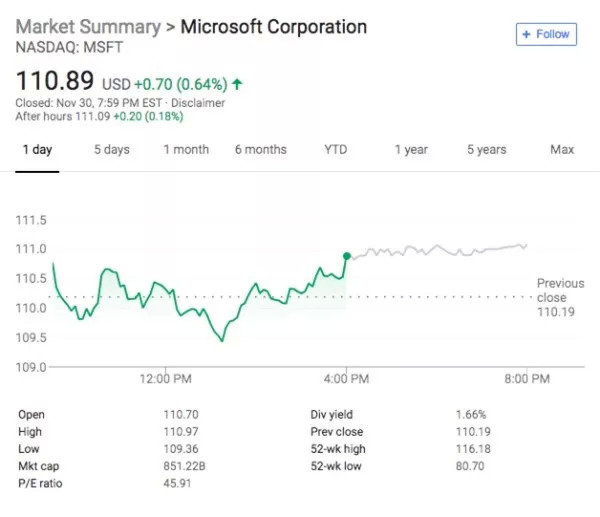Click the gray after-hours chart line

440,249
